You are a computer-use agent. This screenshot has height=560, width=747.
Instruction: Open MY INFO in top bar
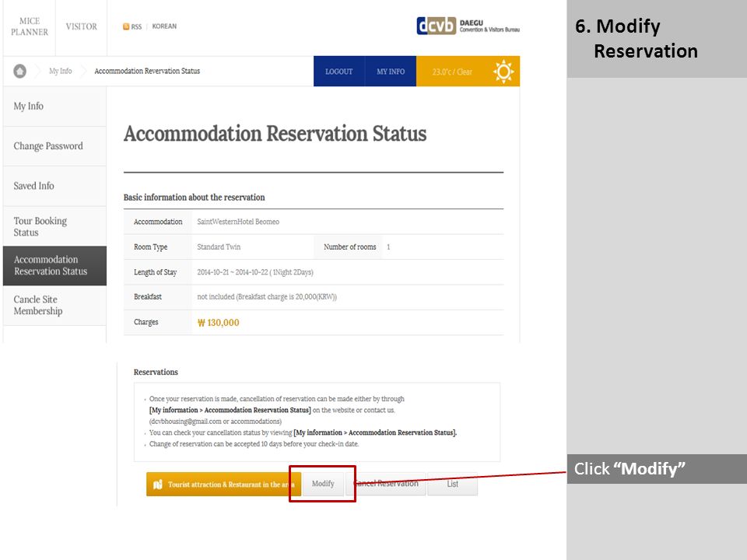391,72
